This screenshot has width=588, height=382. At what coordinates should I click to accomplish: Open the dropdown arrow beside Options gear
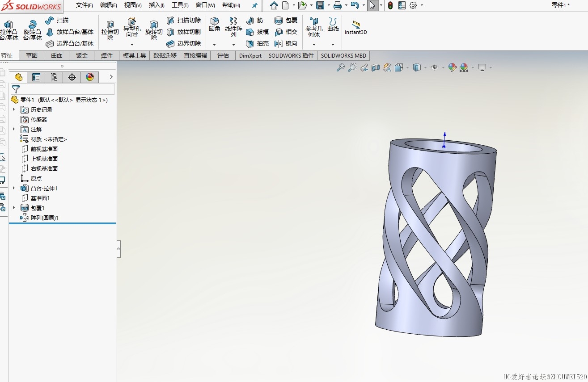click(422, 5)
